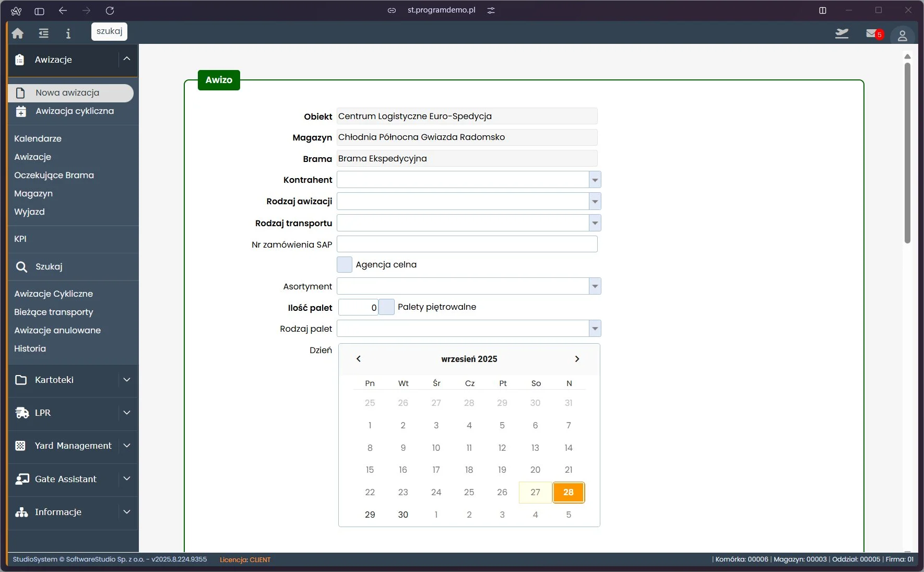Expand the Rodzaj transportu dropdown

tap(595, 223)
